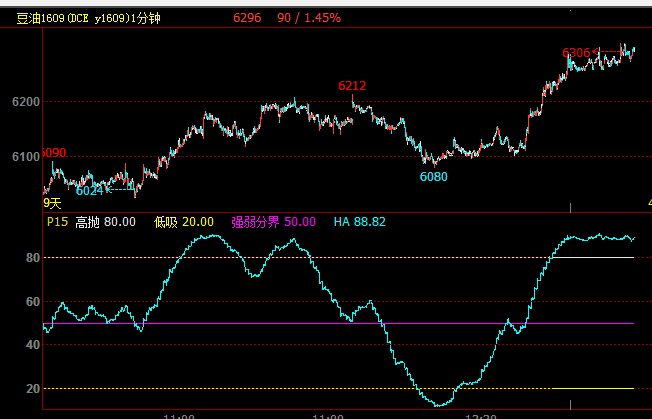652x419 pixels.
Task: Click the latest price 6296
Action: 246,18
